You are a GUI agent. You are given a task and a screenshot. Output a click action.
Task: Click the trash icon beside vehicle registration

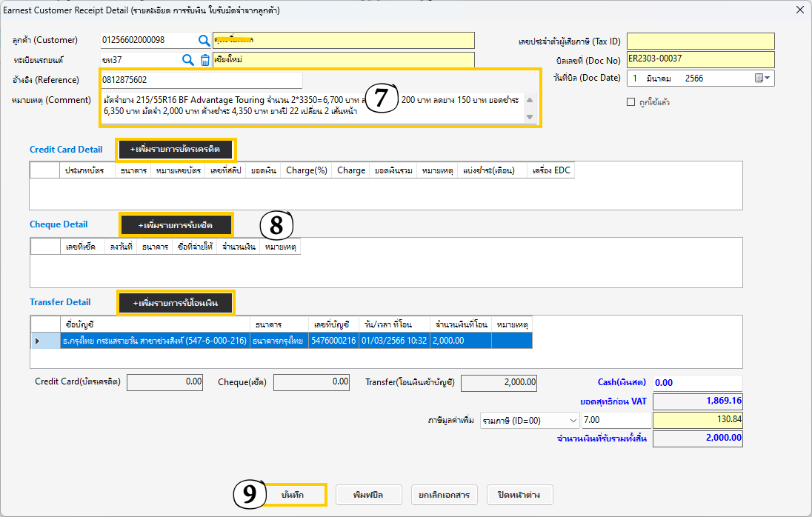(x=205, y=60)
